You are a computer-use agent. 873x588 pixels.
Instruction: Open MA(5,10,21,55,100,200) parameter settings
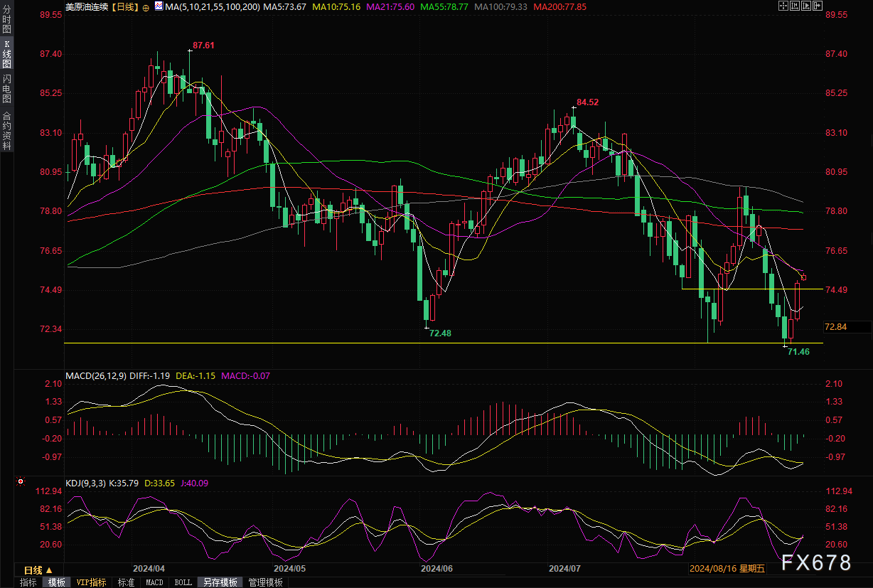212,7
